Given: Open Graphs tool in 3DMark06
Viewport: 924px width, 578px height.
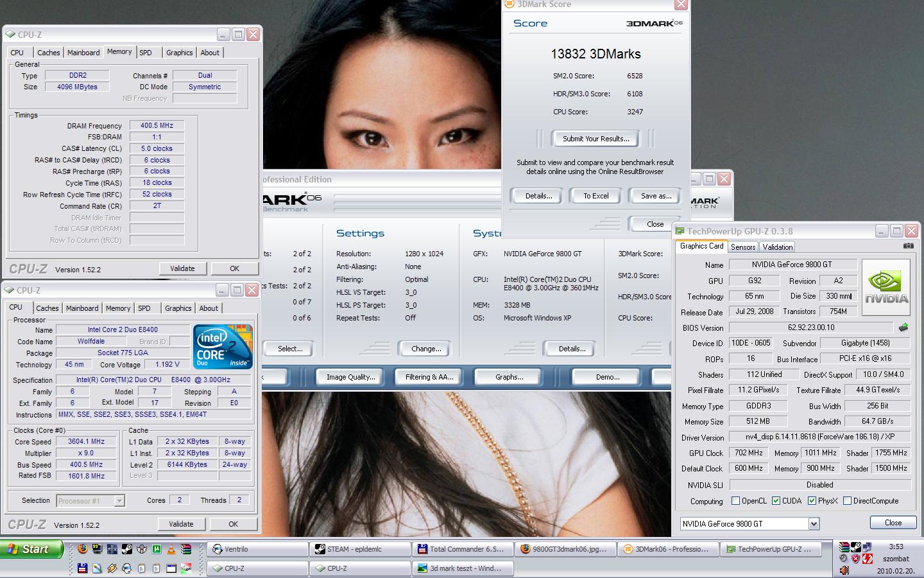Looking at the screenshot, I should pos(509,377).
